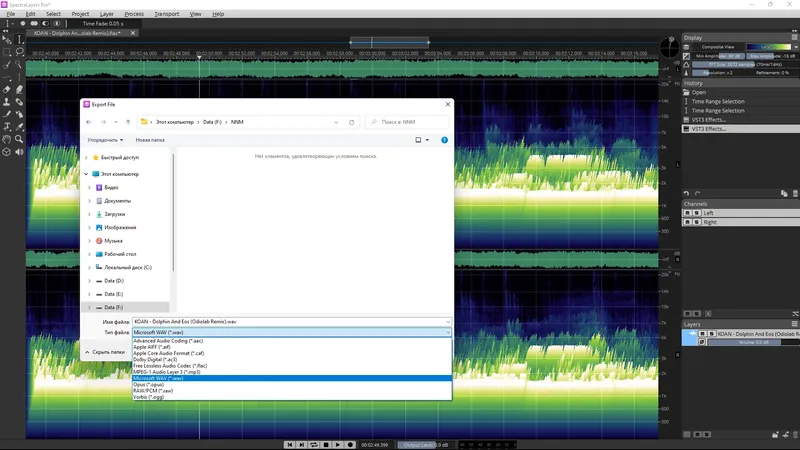
Task: Go up one folder level in dialog
Action: [128, 122]
